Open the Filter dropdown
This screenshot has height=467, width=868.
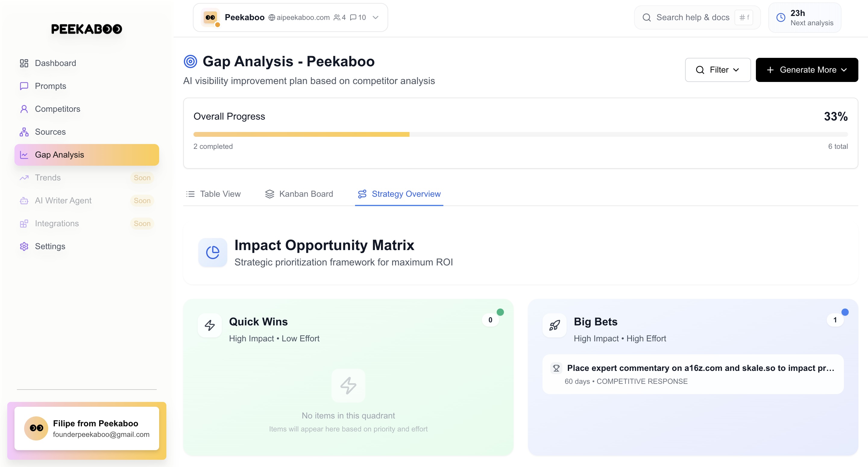coord(718,70)
